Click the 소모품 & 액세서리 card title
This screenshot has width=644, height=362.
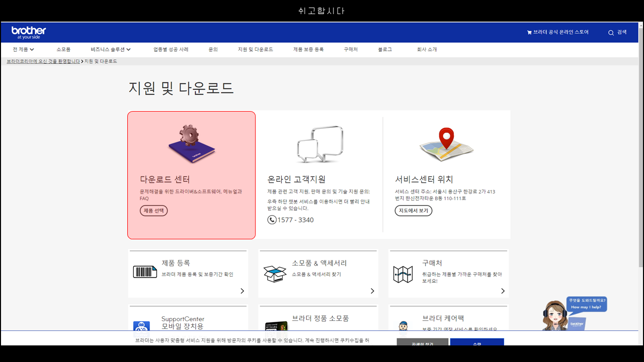point(319,263)
